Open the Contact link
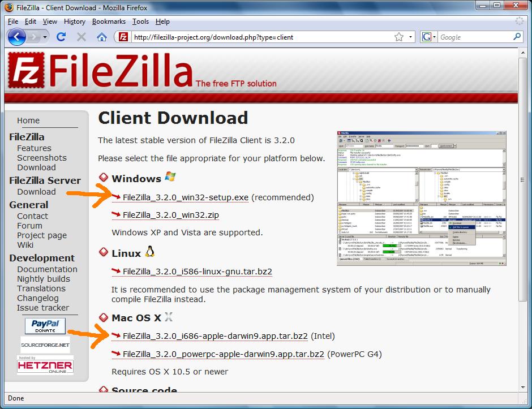The image size is (532, 409). click(33, 216)
